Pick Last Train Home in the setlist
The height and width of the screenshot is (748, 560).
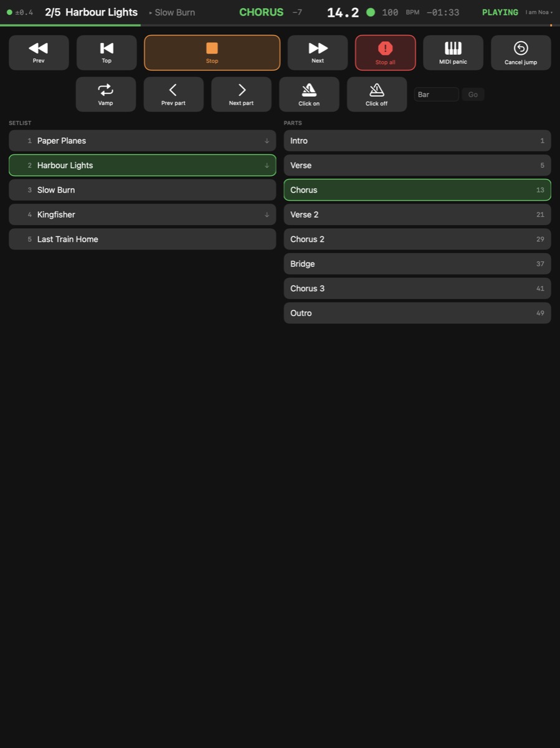[x=142, y=239]
